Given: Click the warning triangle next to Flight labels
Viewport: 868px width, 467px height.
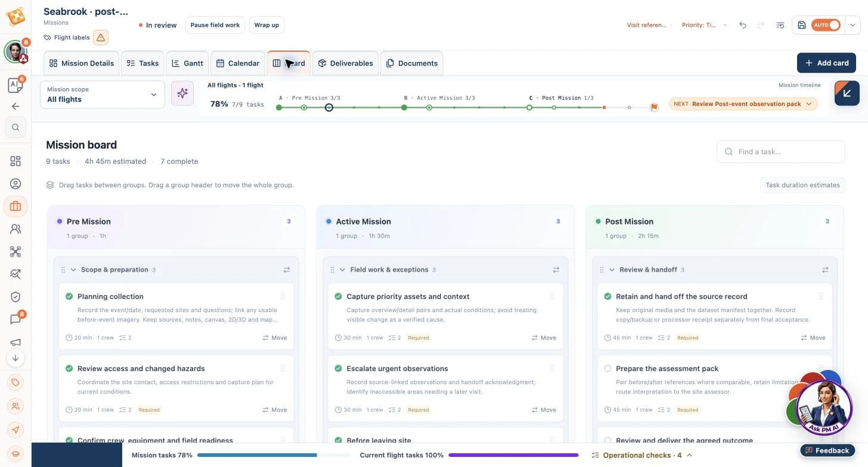Looking at the screenshot, I should 101,38.
